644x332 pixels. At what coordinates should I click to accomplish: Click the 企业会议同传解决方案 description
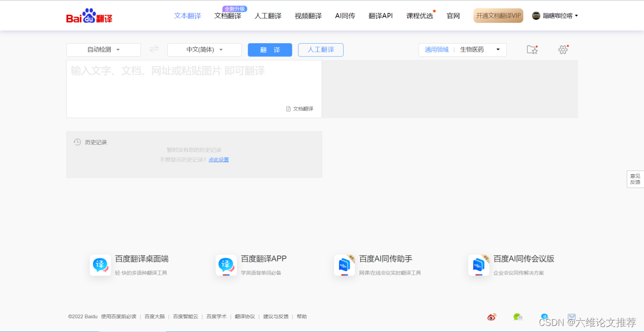pos(518,273)
